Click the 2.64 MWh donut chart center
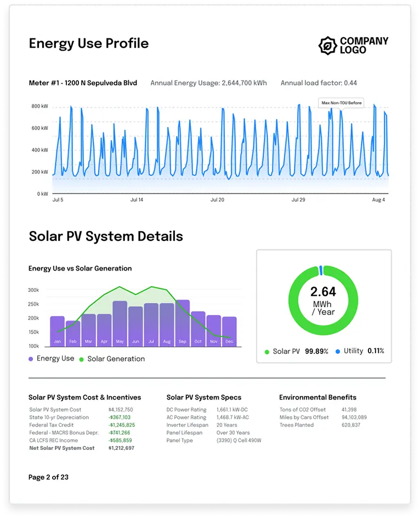420x518 pixels. coord(323,300)
